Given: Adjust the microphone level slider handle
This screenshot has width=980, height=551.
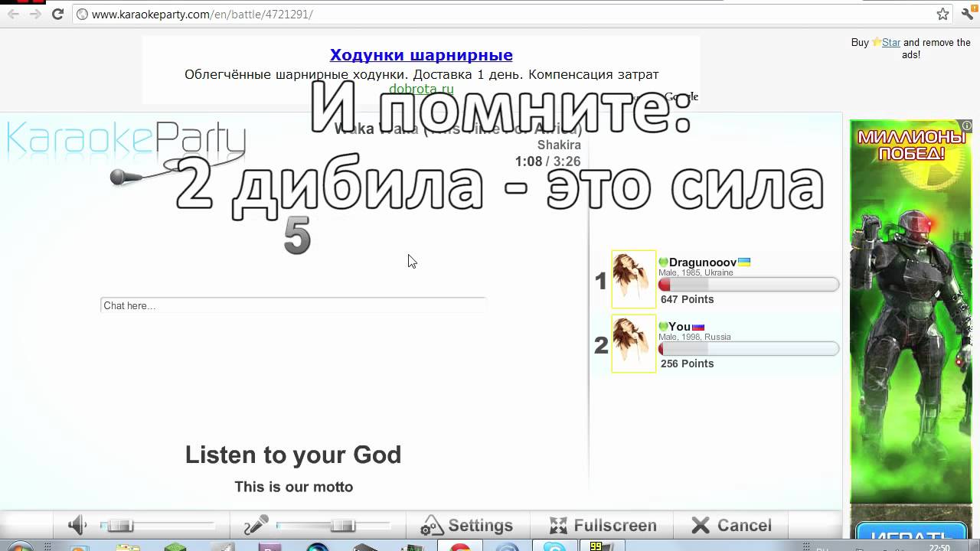Looking at the screenshot, I should pyautogui.click(x=343, y=526).
